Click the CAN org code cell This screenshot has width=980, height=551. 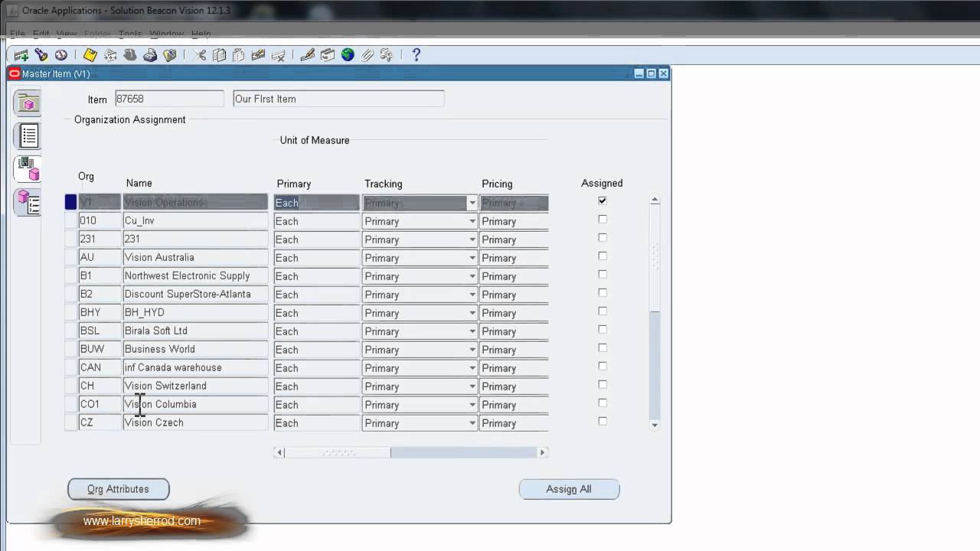click(x=100, y=367)
